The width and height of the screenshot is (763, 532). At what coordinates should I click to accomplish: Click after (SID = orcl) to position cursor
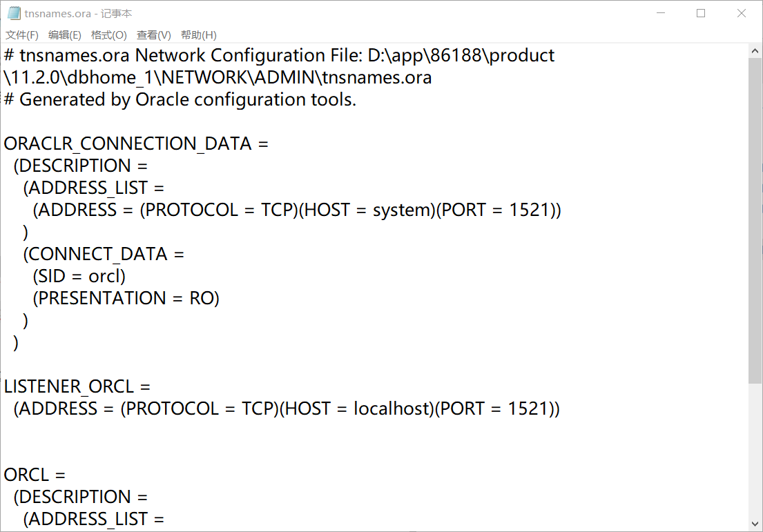126,275
